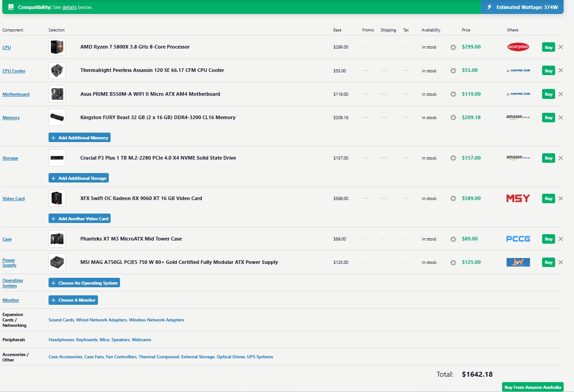Screen dimensions: 574x392
Task: Click the JW merchant logo on Power Supply row
Action: click(518, 262)
